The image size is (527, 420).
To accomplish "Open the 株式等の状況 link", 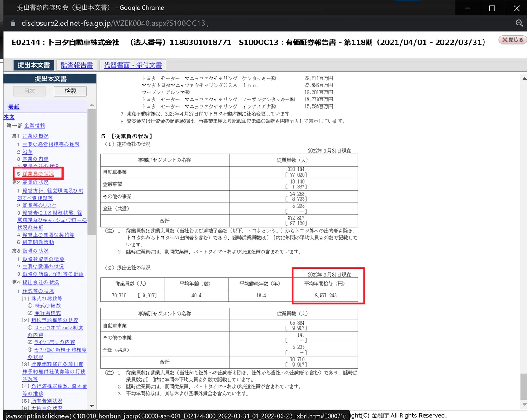I will point(38,291).
